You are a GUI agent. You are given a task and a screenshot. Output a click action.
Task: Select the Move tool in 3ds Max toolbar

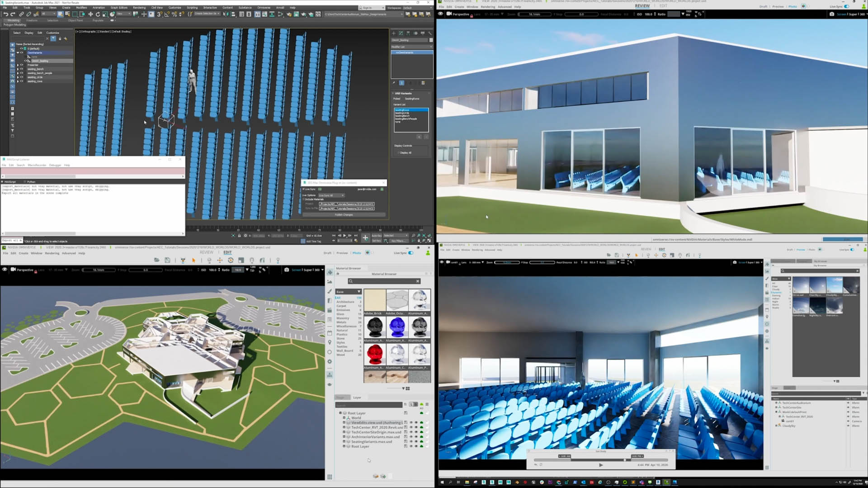point(90,14)
